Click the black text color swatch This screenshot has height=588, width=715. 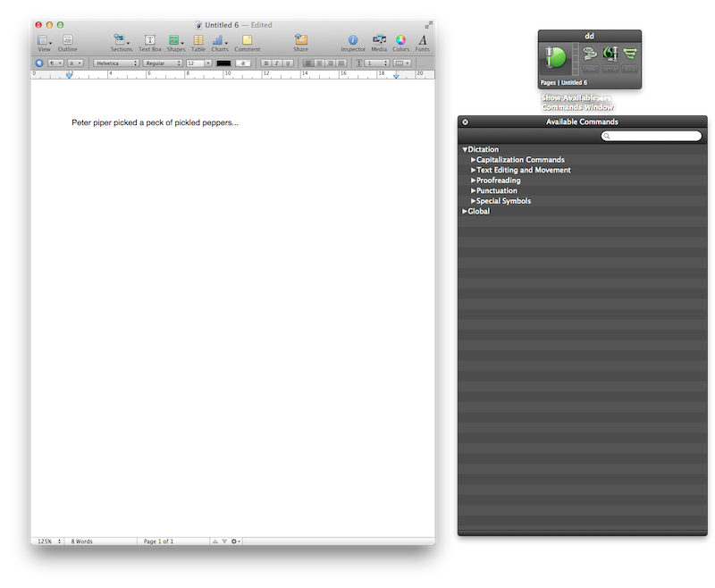click(x=223, y=63)
